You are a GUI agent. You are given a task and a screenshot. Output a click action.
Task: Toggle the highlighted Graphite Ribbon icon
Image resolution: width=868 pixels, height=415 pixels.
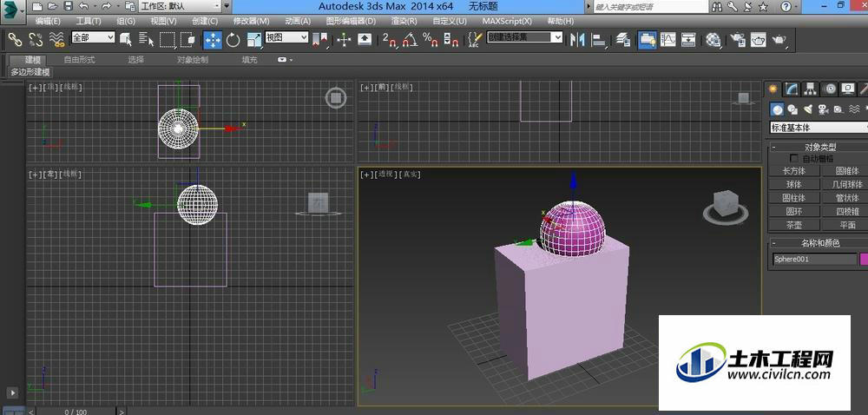pos(648,40)
